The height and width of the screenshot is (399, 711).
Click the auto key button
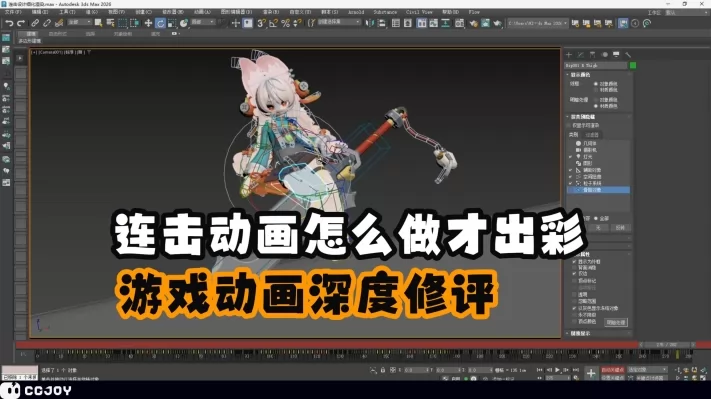612,370
